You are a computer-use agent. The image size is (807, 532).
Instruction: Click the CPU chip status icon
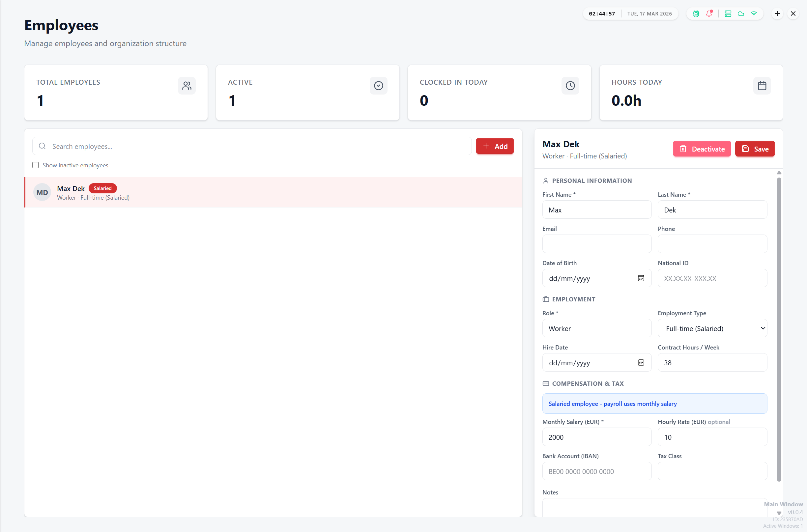696,14
